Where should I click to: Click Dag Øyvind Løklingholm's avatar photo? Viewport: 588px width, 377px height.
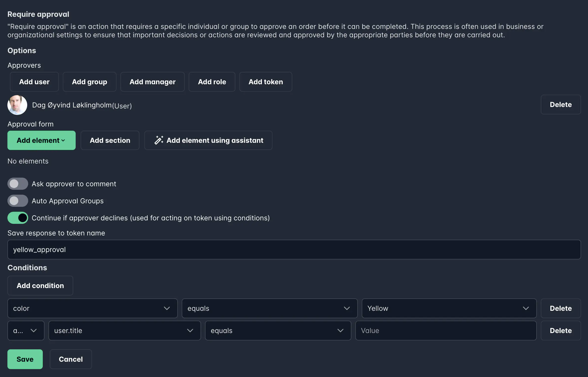pos(17,105)
